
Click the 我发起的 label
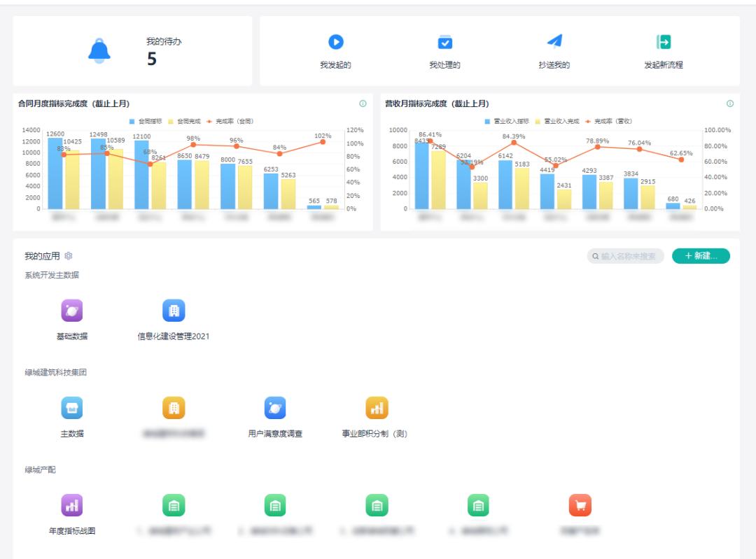tap(335, 65)
